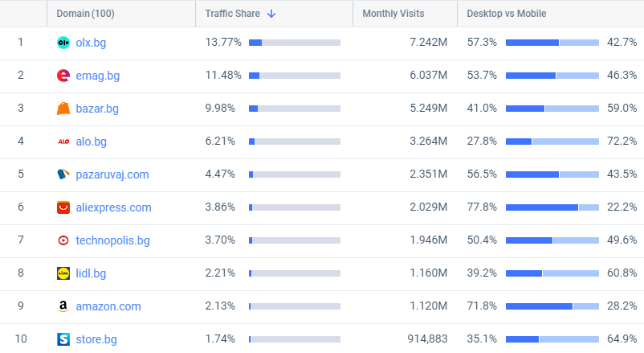Click the alo.bg traffic share bar
Image resolution: width=644 pixels, height=353 pixels.
(295, 141)
